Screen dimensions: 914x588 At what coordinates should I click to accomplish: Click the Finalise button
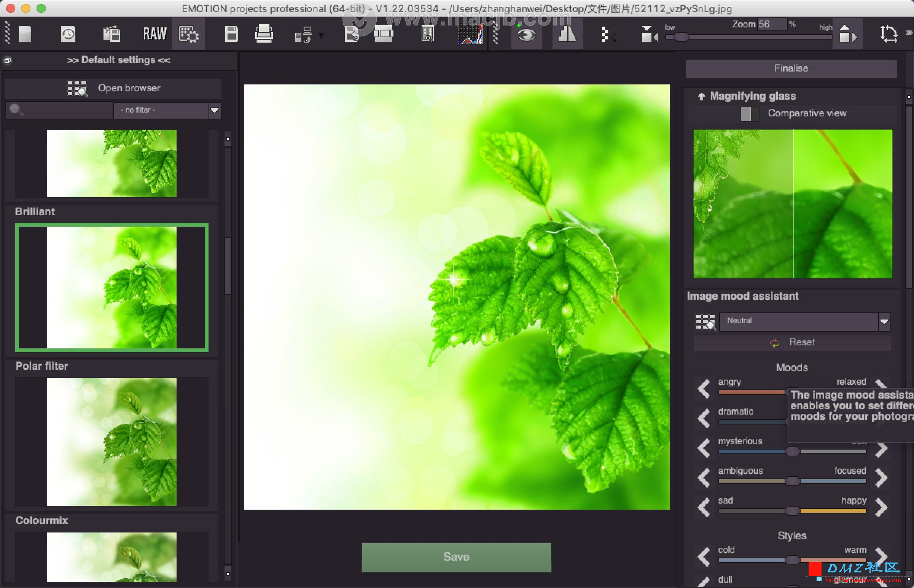coord(791,68)
